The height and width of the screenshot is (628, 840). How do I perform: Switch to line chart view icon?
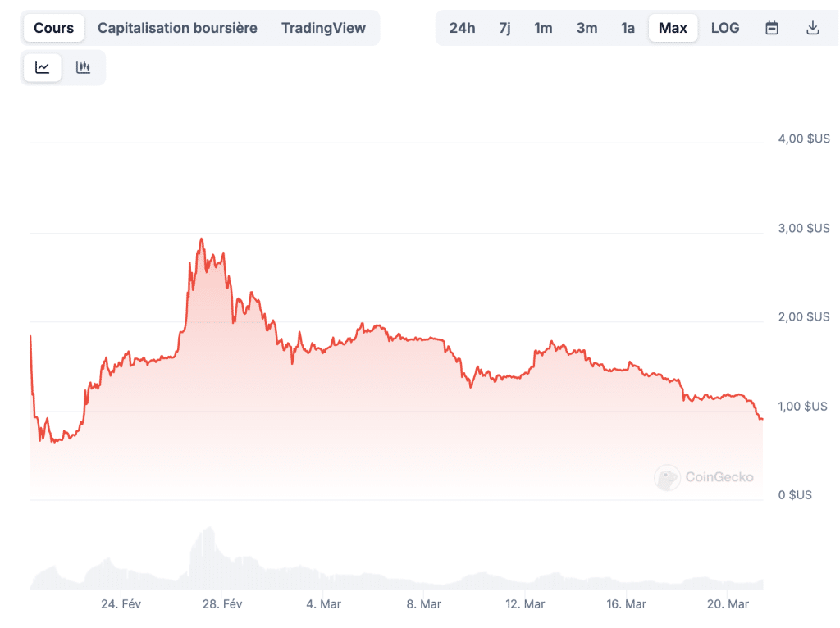coord(43,67)
